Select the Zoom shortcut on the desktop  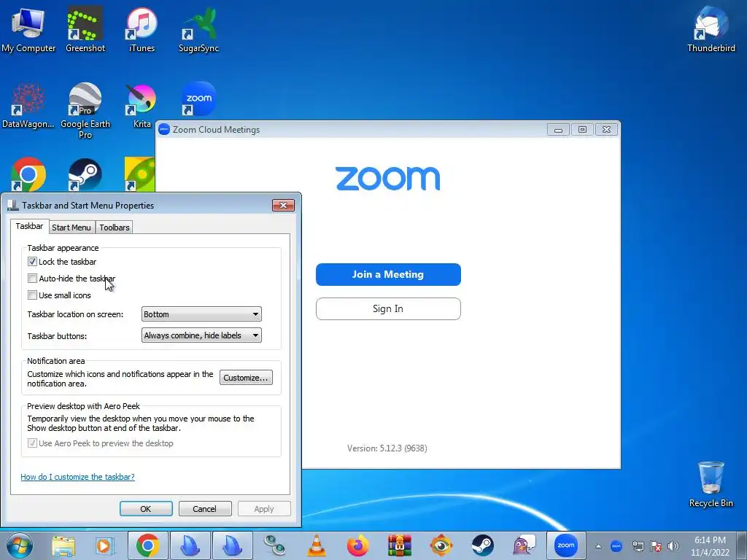click(198, 99)
